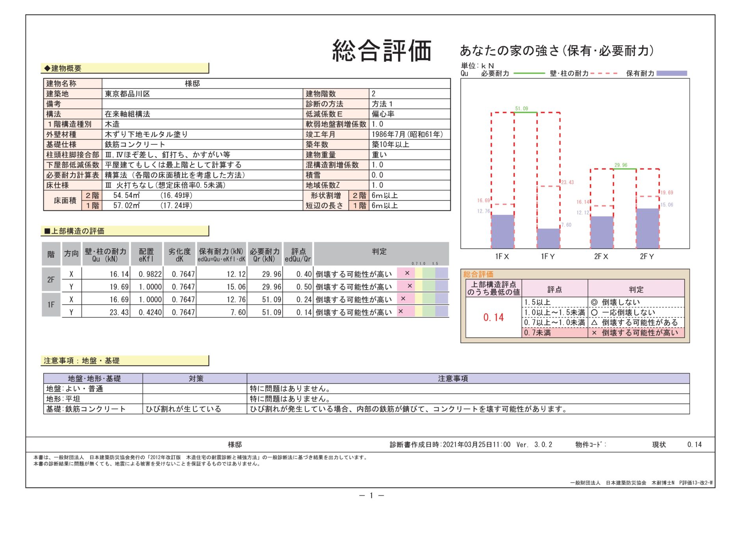Click the ひび割れが生じている countermeasure cell
The height and width of the screenshot is (534, 756).
coord(195,409)
